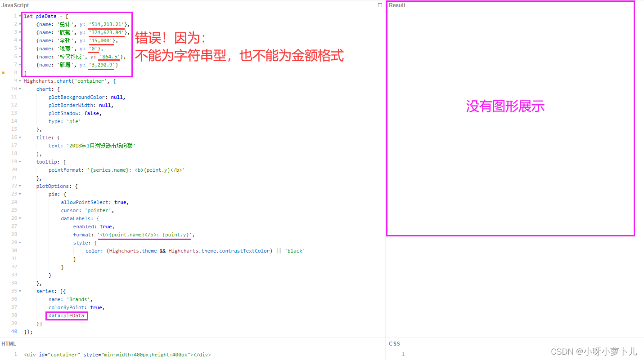Collapse the dataLabels fold on line 26
This screenshot has height=360, width=644.
20,218
